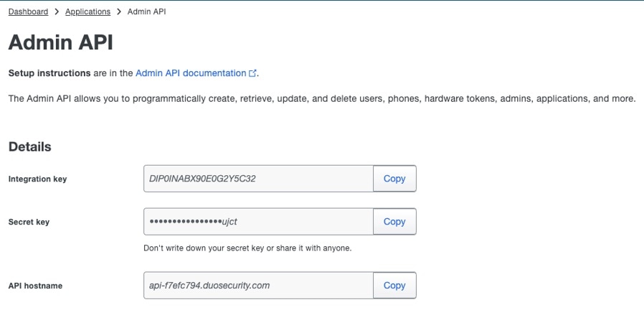Viewport: 644px width, 310px height.
Task: Click the bold Setup instructions text
Action: pyautogui.click(x=49, y=73)
